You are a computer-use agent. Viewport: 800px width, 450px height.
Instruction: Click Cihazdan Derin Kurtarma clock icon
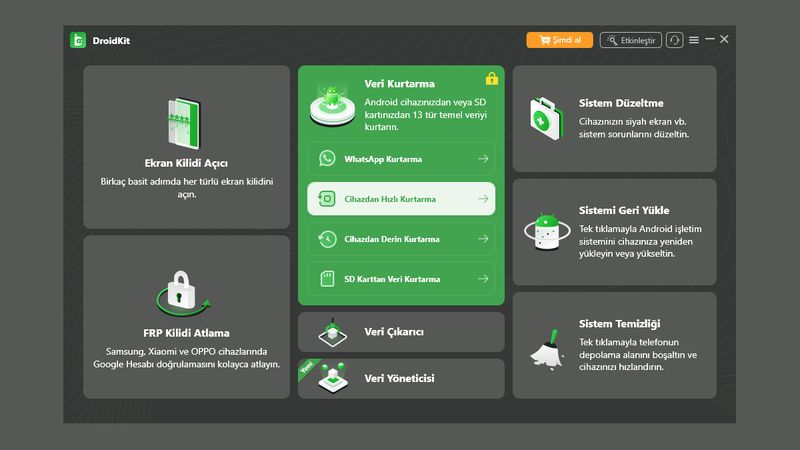click(327, 239)
